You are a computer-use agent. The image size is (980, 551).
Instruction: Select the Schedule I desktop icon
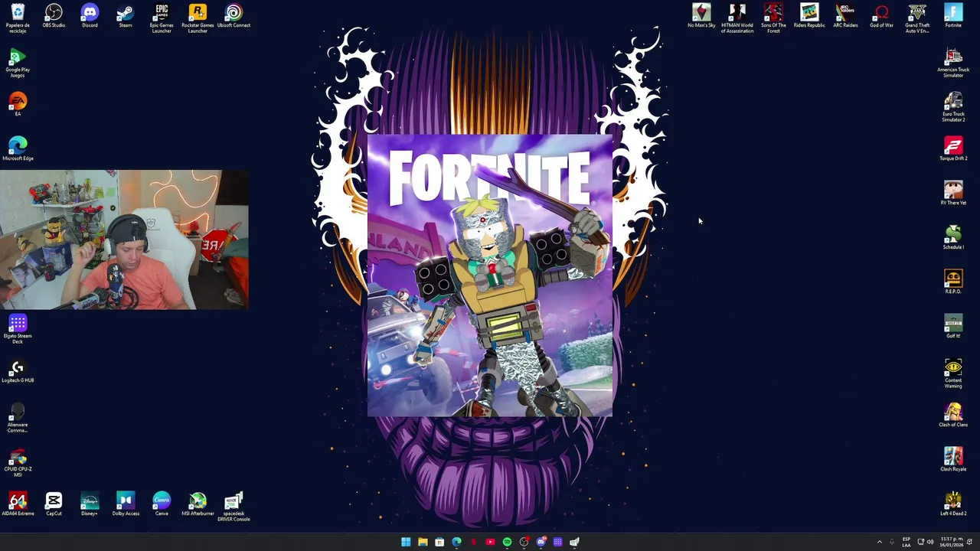click(x=953, y=237)
